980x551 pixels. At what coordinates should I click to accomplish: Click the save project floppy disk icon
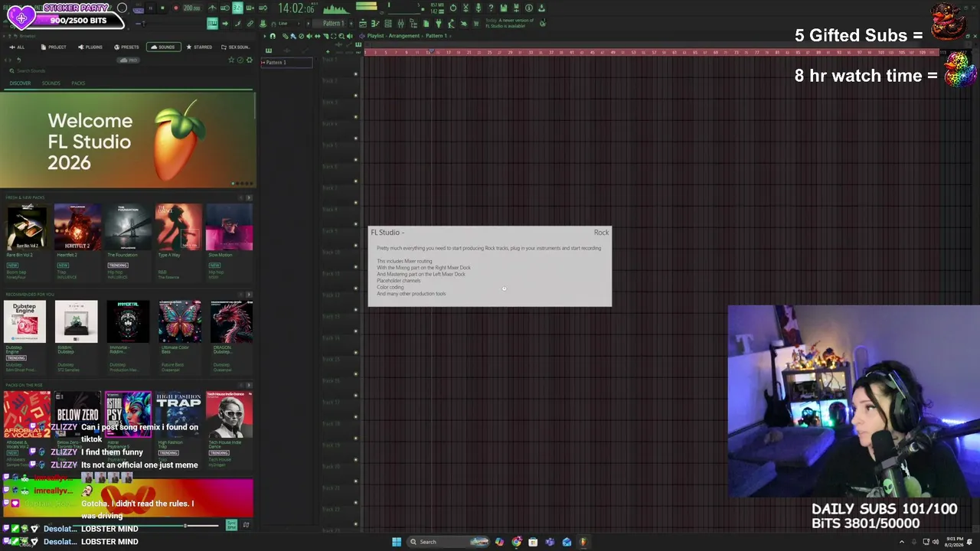pyautogui.click(x=503, y=8)
